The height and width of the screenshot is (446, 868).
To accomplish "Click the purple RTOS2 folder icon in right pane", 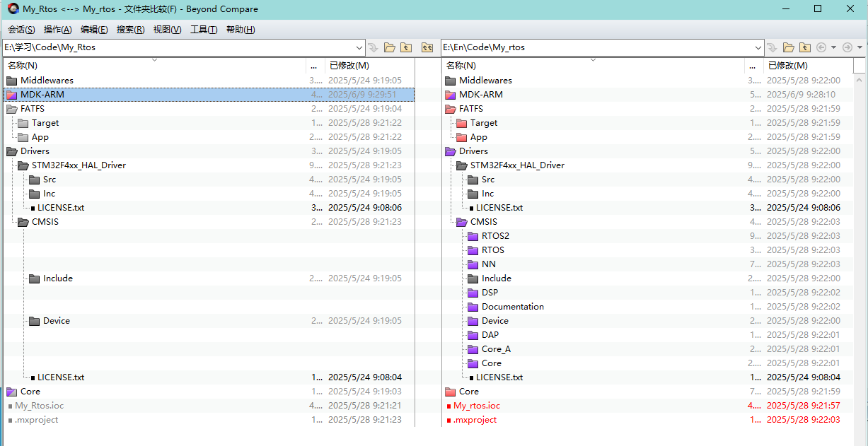I will point(472,235).
